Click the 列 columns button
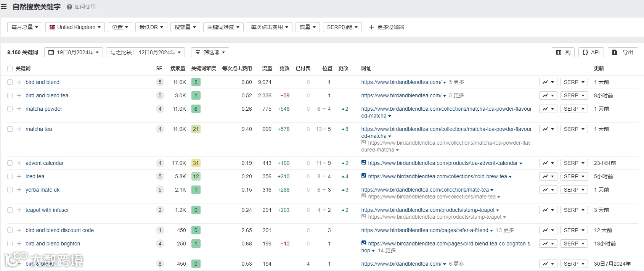644x271 pixels. click(563, 52)
